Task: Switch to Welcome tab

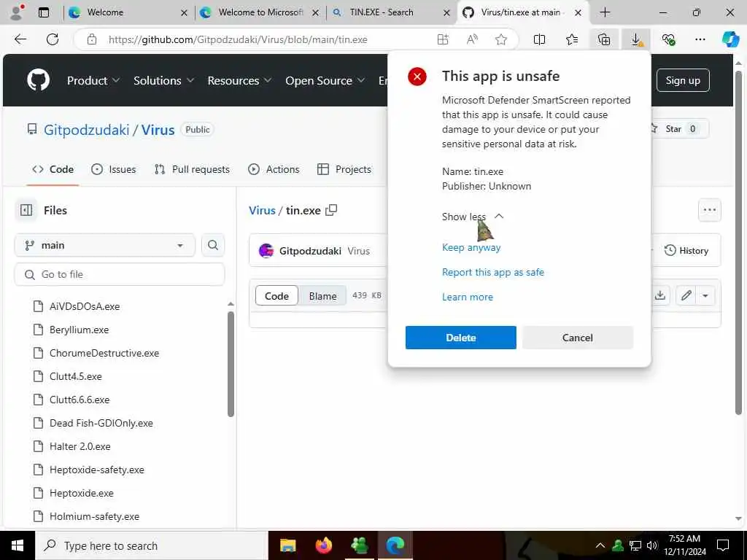Action: [127, 12]
